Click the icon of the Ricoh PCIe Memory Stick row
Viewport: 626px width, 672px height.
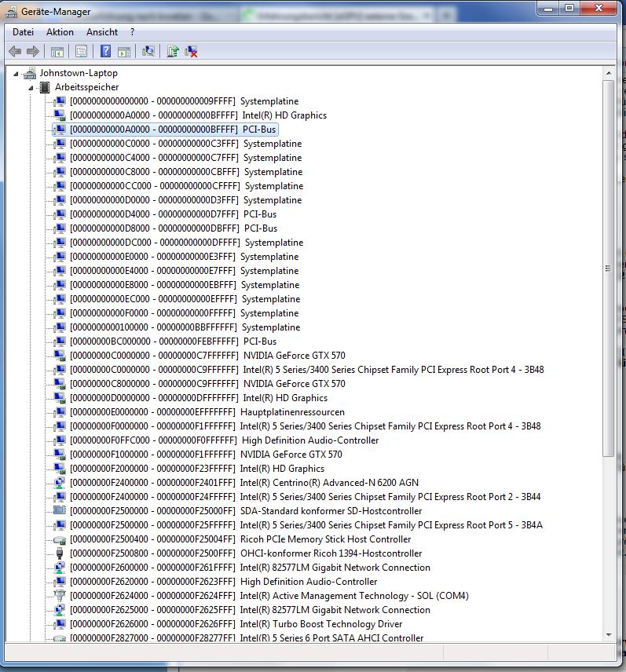pyautogui.click(x=60, y=539)
